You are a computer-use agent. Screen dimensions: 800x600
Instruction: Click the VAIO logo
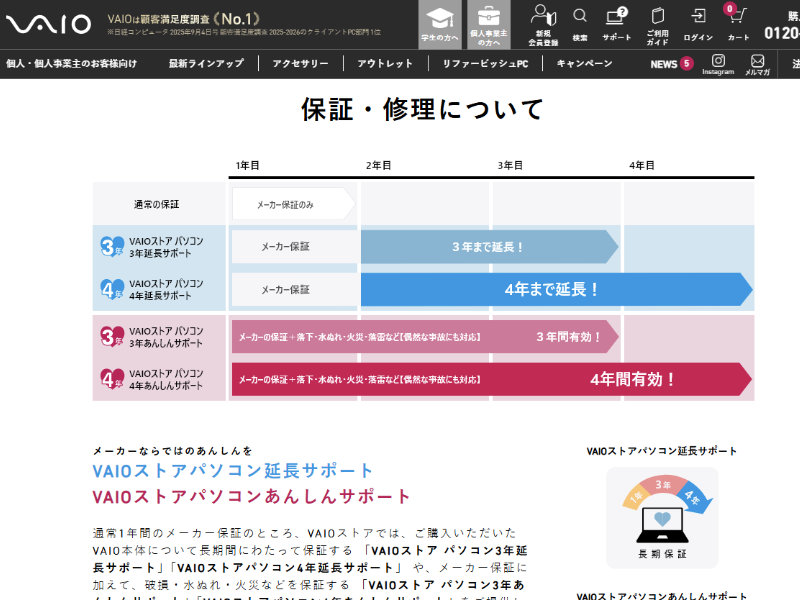click(48, 25)
